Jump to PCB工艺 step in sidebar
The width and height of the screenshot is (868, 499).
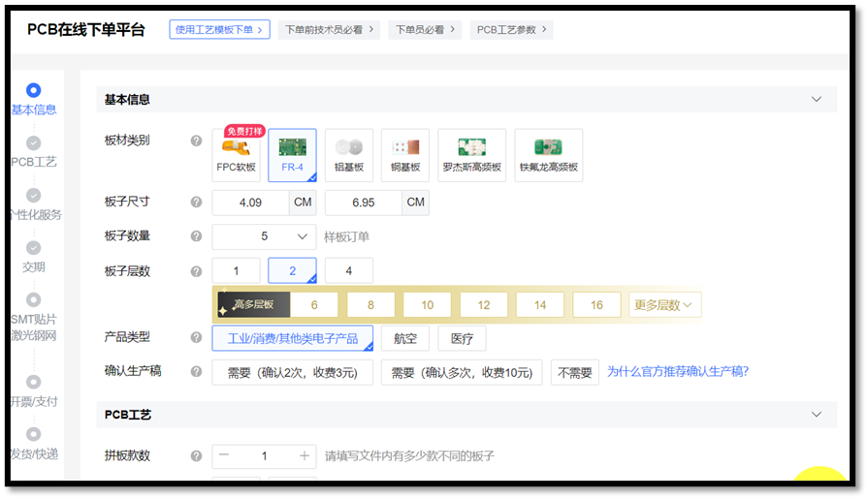(34, 152)
